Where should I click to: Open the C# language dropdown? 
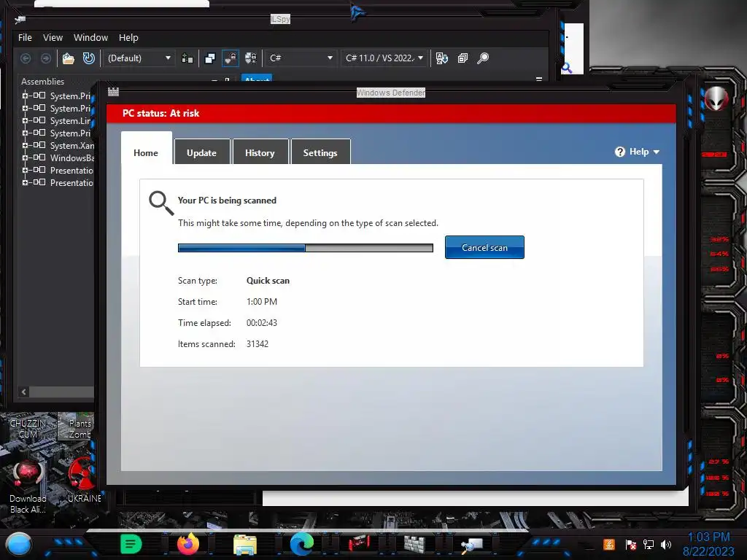[300, 58]
